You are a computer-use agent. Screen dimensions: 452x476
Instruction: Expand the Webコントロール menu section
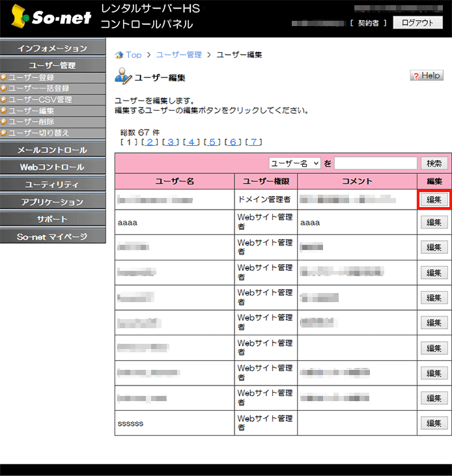[x=52, y=167]
